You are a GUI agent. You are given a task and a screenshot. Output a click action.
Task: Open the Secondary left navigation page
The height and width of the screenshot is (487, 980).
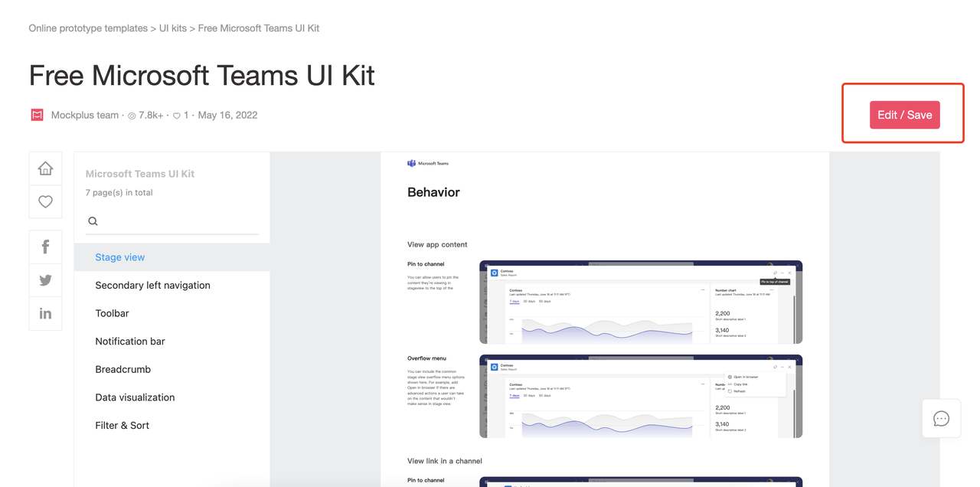(x=152, y=285)
